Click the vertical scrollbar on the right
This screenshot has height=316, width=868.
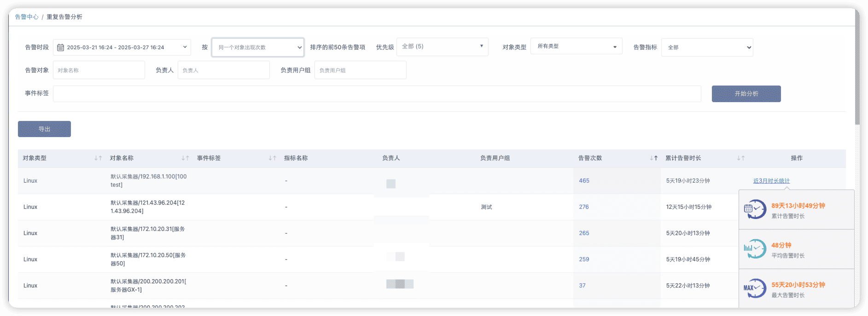[856, 69]
